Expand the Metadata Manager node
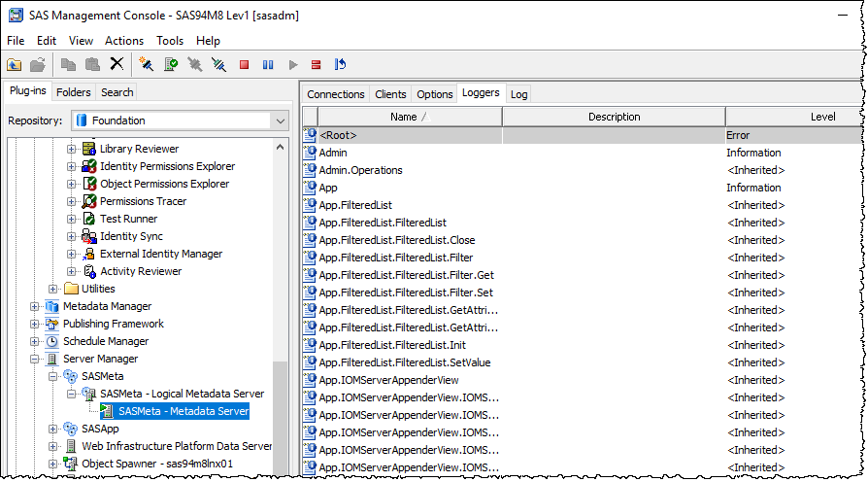This screenshot has width=868, height=482. [34, 306]
